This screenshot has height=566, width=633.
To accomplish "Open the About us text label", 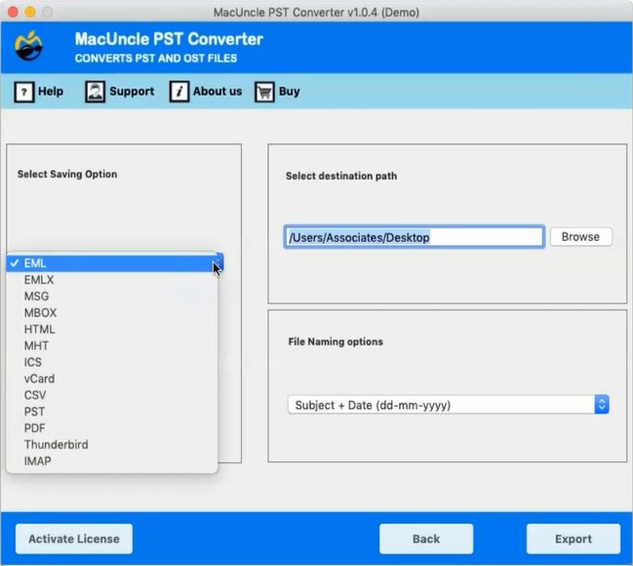I will coord(217,91).
